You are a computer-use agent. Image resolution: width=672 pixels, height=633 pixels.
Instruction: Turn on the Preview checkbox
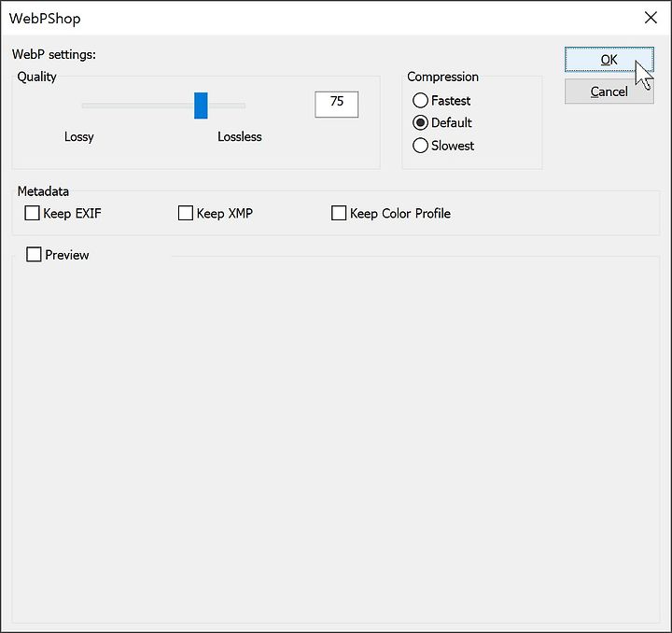pyautogui.click(x=58, y=255)
